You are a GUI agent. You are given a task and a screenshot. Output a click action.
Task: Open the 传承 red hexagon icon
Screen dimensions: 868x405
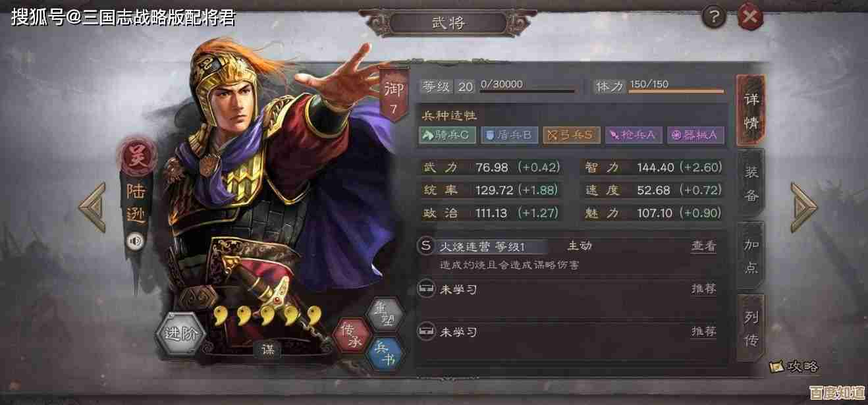click(352, 335)
